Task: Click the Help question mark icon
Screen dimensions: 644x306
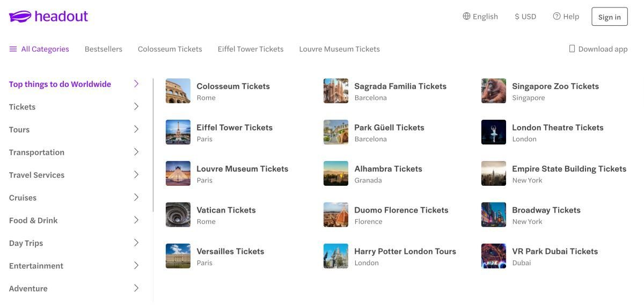Action: pos(557,16)
